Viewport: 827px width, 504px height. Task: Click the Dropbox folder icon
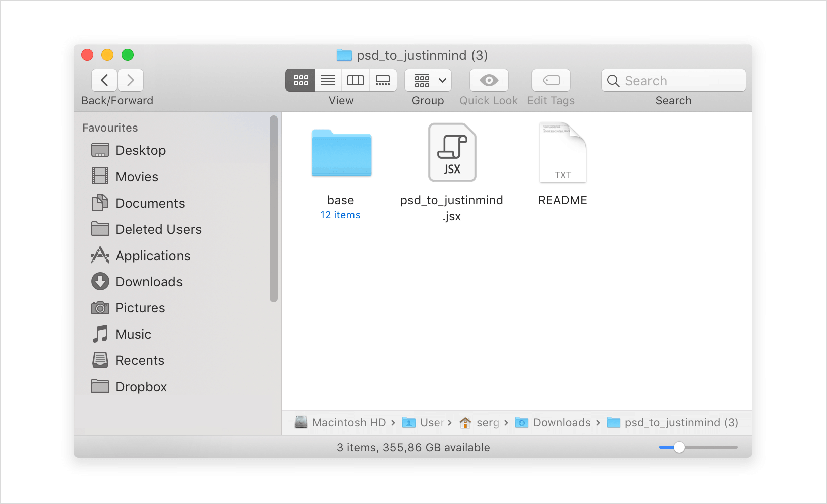coord(100,386)
